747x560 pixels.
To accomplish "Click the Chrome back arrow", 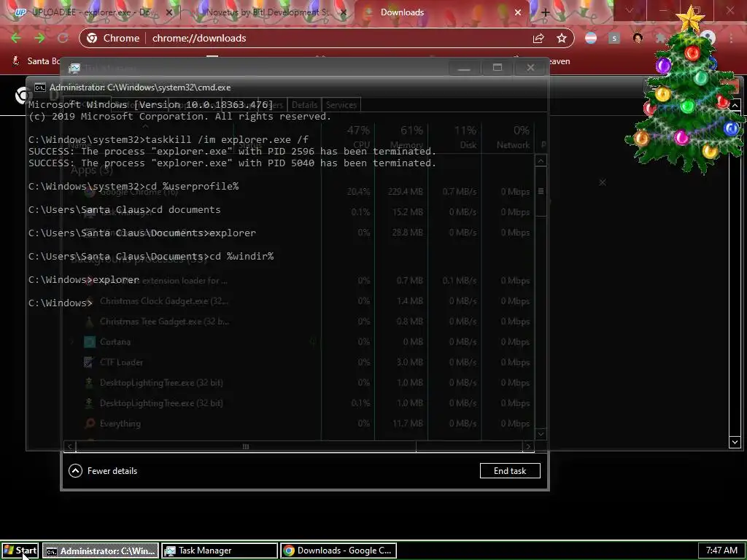I will click(x=16, y=38).
